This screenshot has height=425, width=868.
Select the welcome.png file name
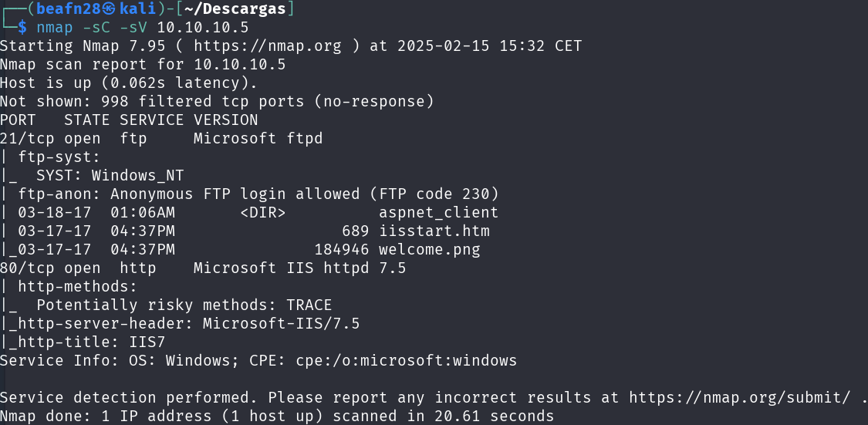429,249
